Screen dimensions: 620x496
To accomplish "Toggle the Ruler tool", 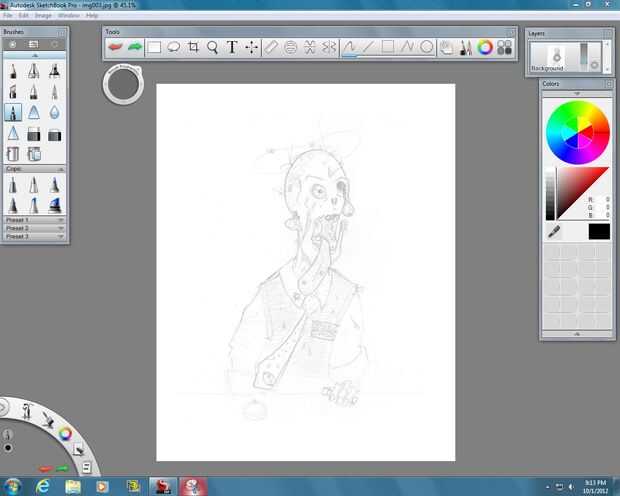I will point(271,47).
